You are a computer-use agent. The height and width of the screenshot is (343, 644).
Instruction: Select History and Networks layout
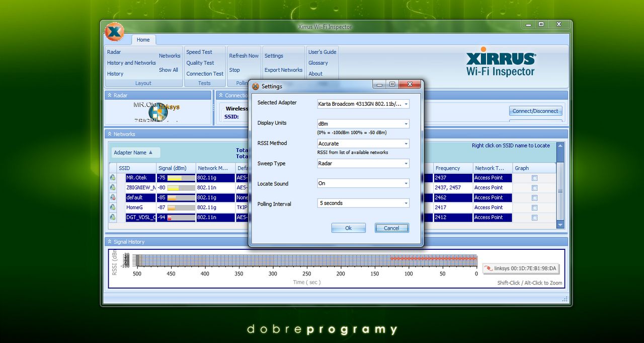131,63
